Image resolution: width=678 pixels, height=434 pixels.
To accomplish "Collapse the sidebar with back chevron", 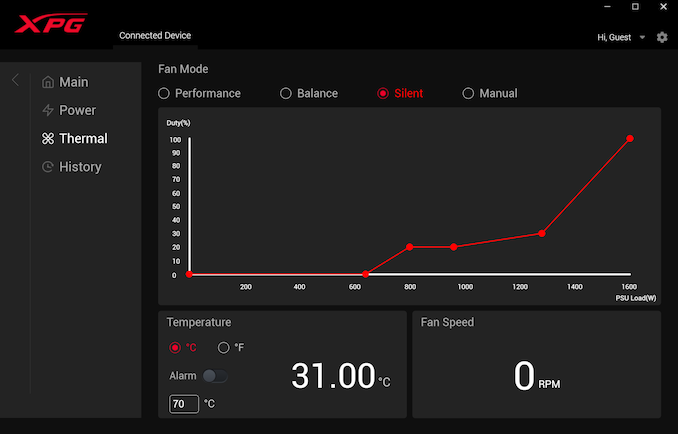I will [15, 80].
